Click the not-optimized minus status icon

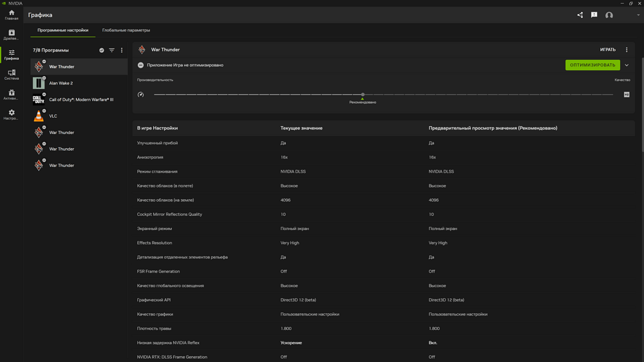point(140,65)
